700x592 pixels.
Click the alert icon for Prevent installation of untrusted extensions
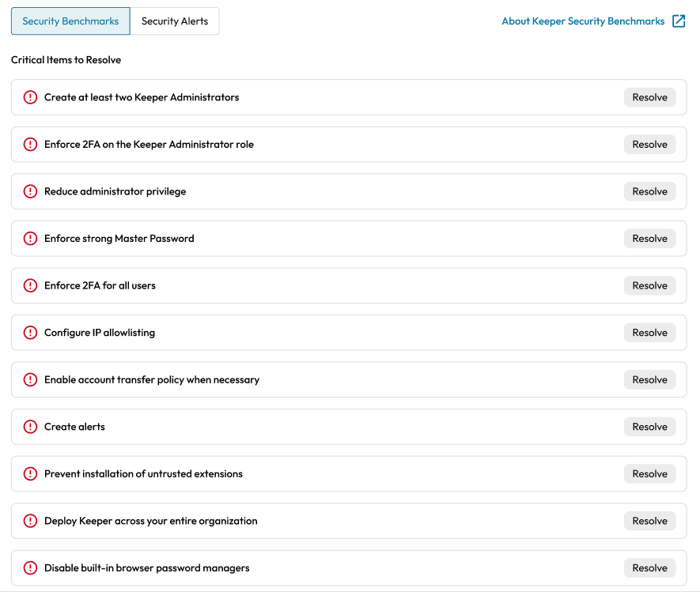click(x=30, y=474)
